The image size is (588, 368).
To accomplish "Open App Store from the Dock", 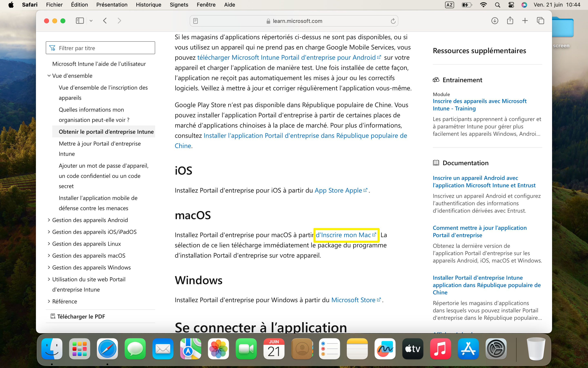I will 468,349.
